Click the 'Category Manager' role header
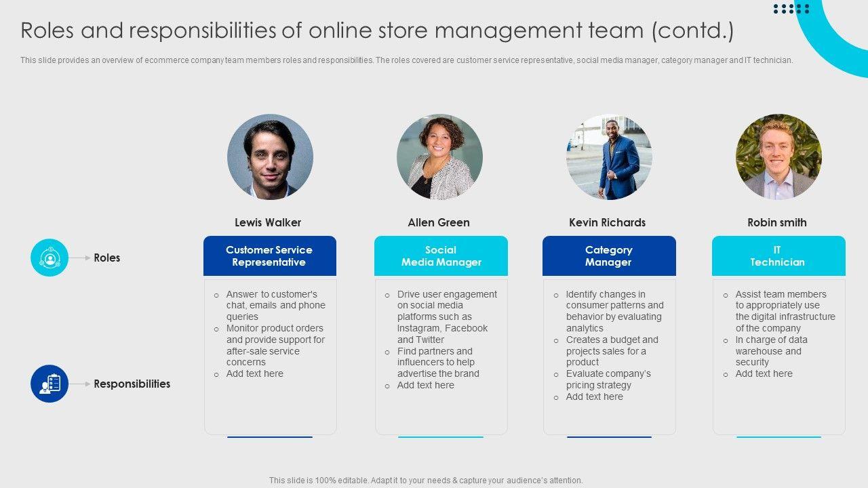Screen dimensions: 868x488 [609, 256]
